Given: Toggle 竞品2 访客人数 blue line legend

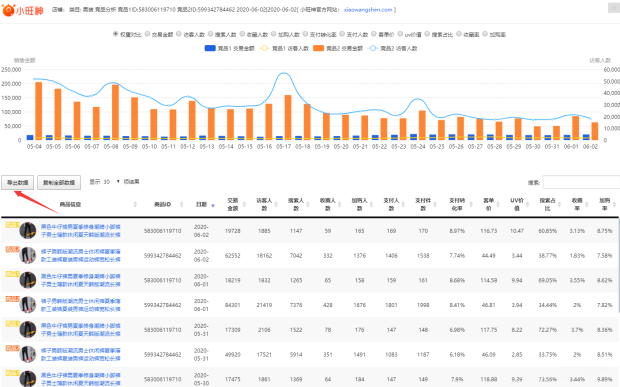Looking at the screenshot, I should [372, 48].
